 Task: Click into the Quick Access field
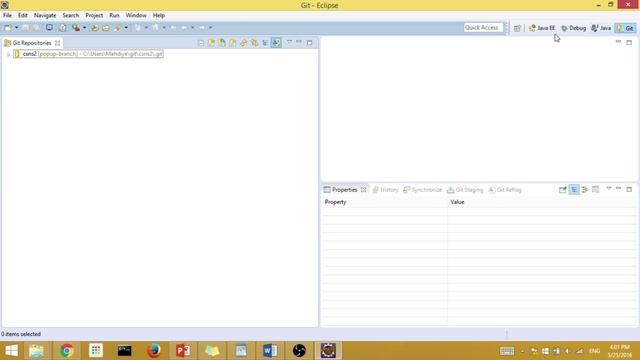(x=483, y=28)
